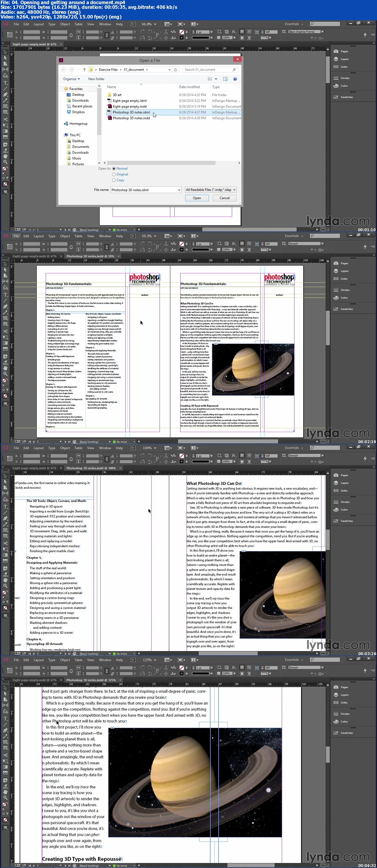
Task: Open Object menu in the 100% zoom frame
Action: pos(65,448)
